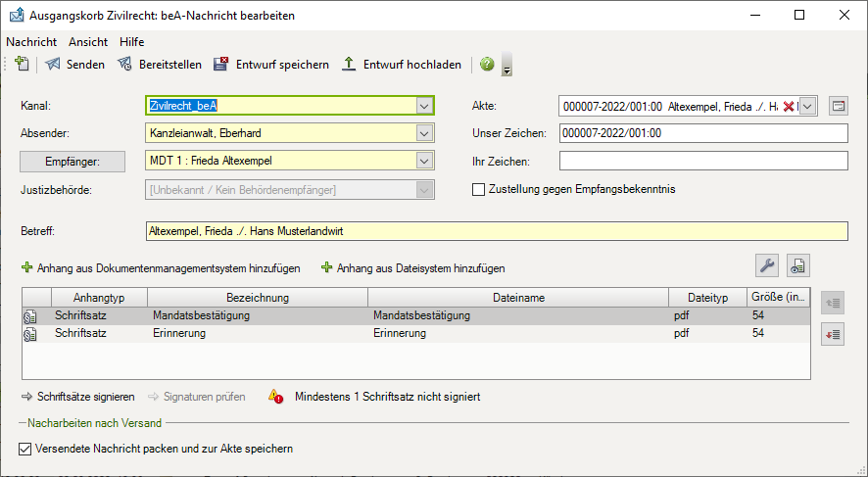This screenshot has height=477, width=868.
Task: Sort by Größe column header
Action: [778, 297]
